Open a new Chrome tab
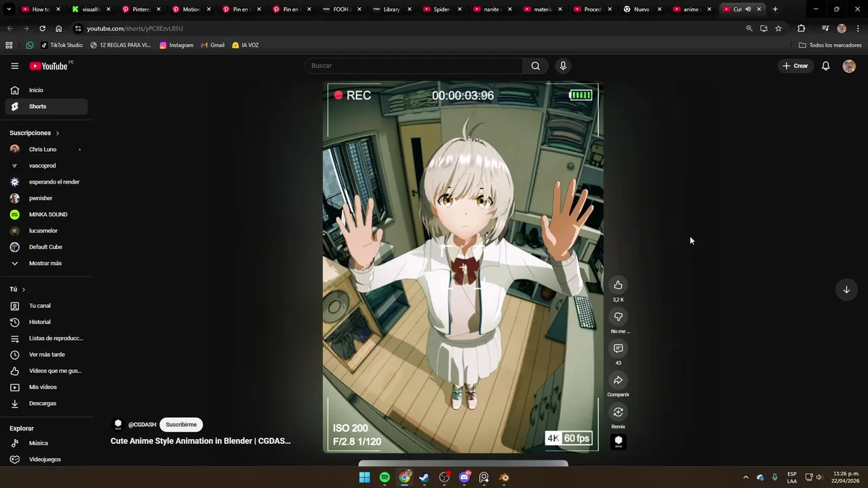 pos(775,9)
